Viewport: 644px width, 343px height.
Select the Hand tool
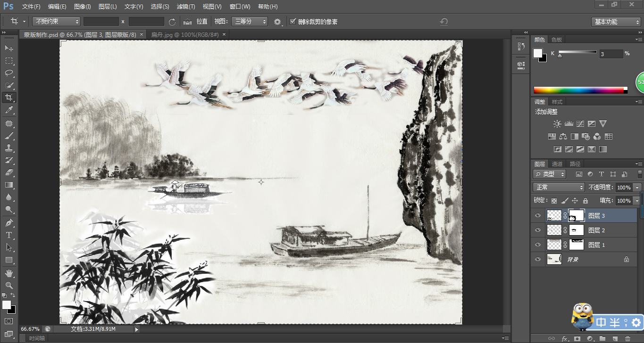tap(9, 273)
